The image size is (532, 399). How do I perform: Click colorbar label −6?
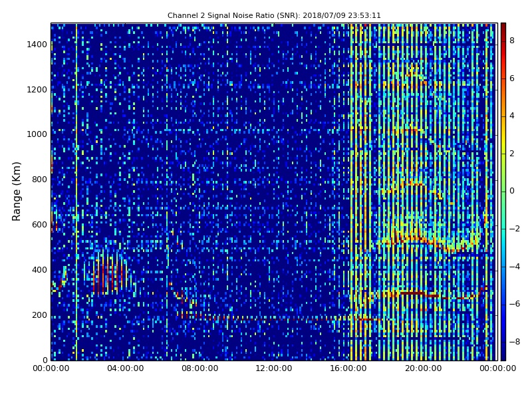click(515, 304)
